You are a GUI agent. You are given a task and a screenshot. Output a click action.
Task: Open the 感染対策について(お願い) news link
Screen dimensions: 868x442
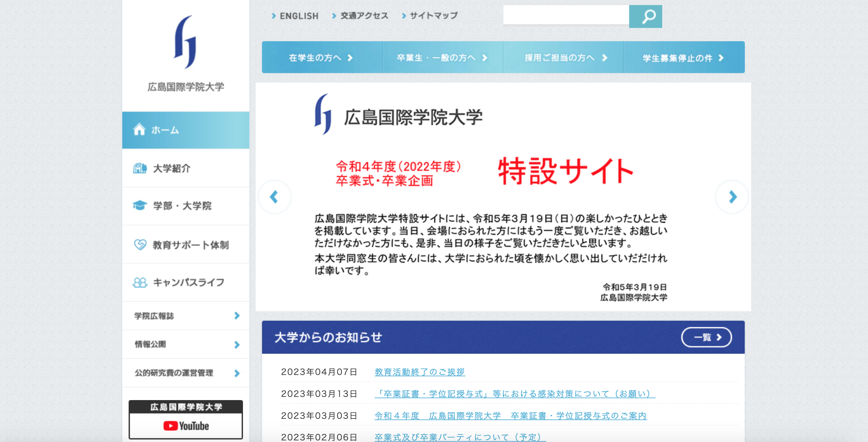(515, 393)
